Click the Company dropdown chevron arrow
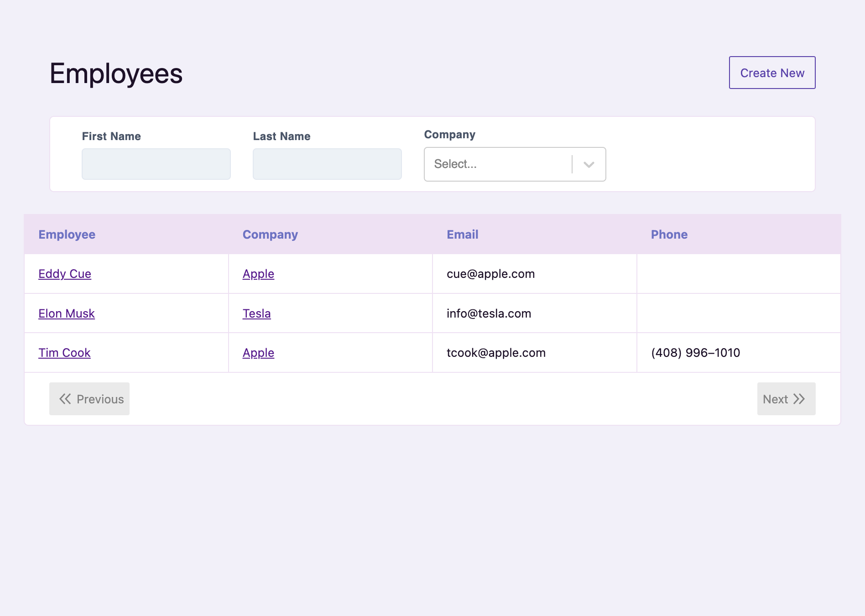Viewport: 865px width, 616px height. click(x=589, y=165)
